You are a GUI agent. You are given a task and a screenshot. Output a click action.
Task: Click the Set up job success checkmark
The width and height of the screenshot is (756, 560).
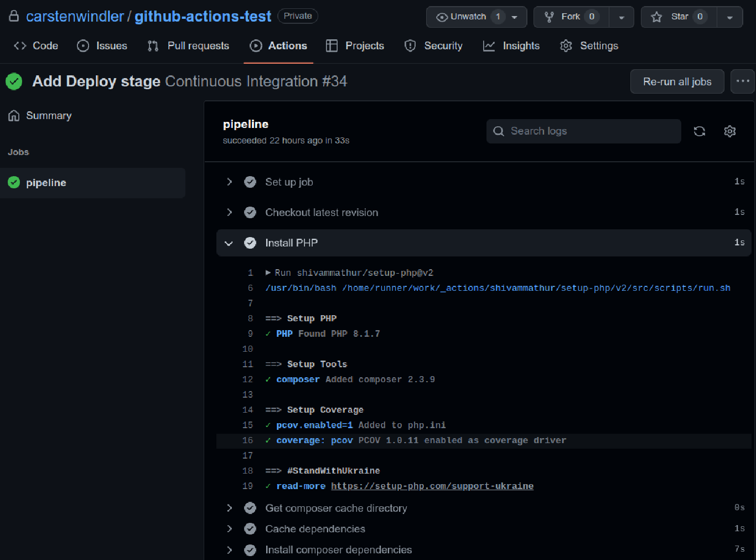250,182
